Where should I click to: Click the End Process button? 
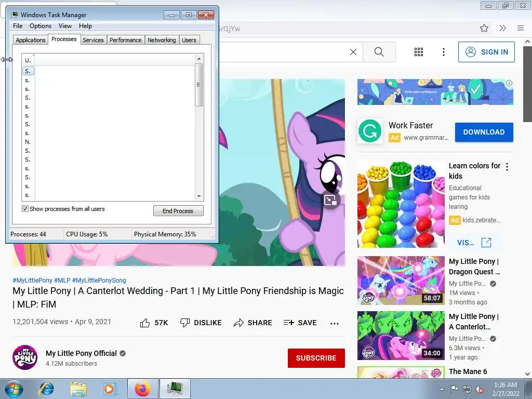pos(178,211)
